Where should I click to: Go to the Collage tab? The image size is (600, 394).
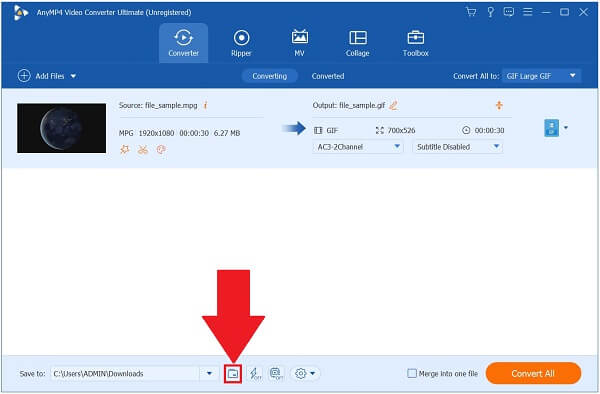[x=357, y=43]
